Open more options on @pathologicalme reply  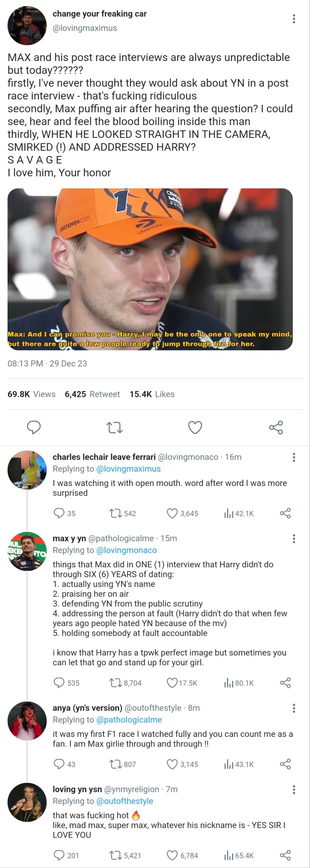tap(294, 538)
